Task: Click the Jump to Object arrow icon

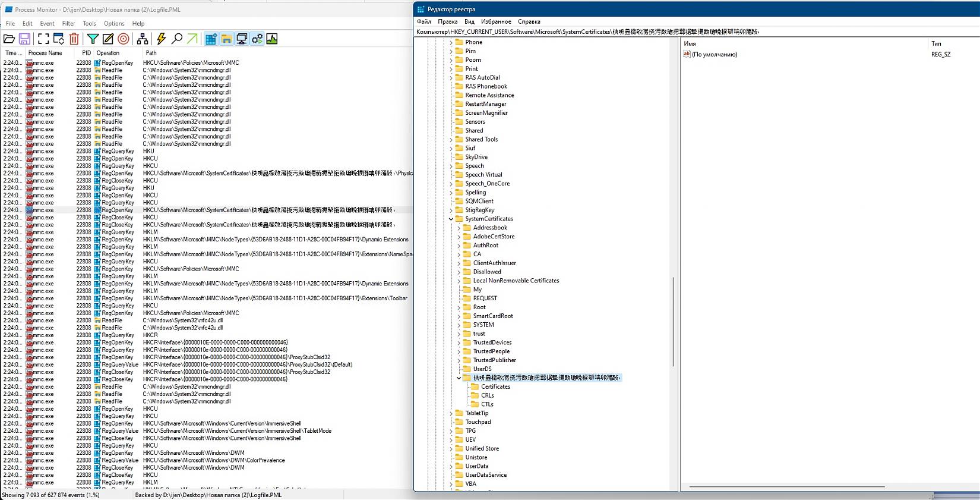Action: [x=192, y=39]
